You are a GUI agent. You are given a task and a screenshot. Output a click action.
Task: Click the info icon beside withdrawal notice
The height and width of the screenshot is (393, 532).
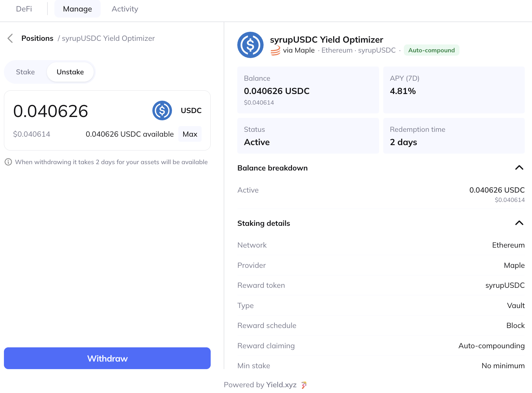(8, 162)
